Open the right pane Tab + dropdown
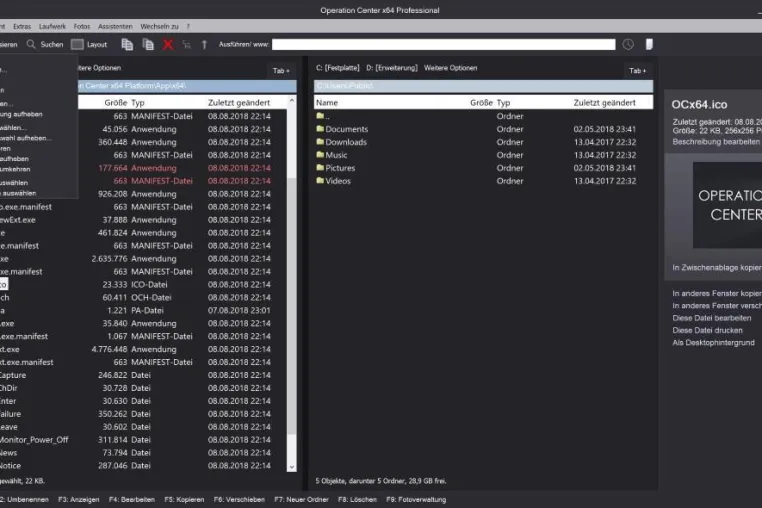The width and height of the screenshot is (762, 508). tap(638, 70)
